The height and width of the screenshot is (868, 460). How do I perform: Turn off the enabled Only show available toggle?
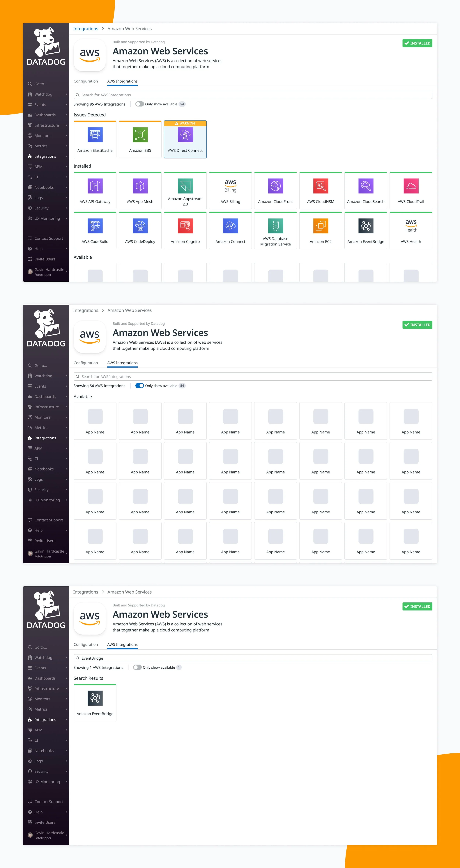(139, 386)
